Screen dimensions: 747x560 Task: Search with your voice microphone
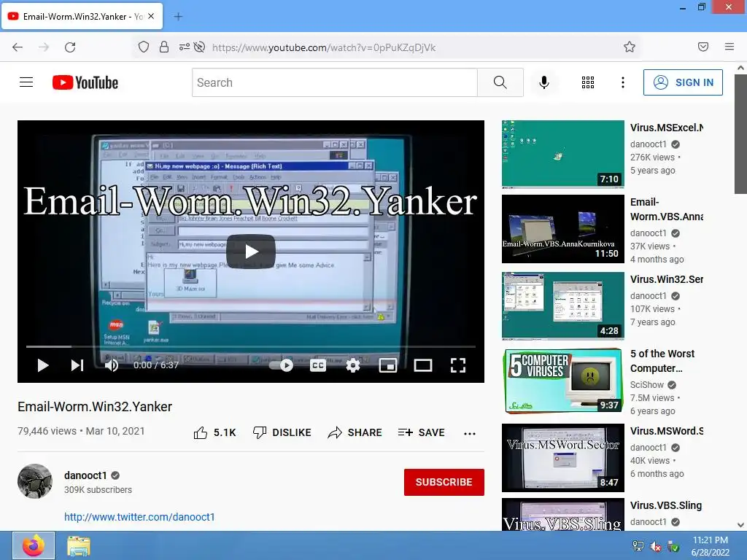tap(544, 82)
